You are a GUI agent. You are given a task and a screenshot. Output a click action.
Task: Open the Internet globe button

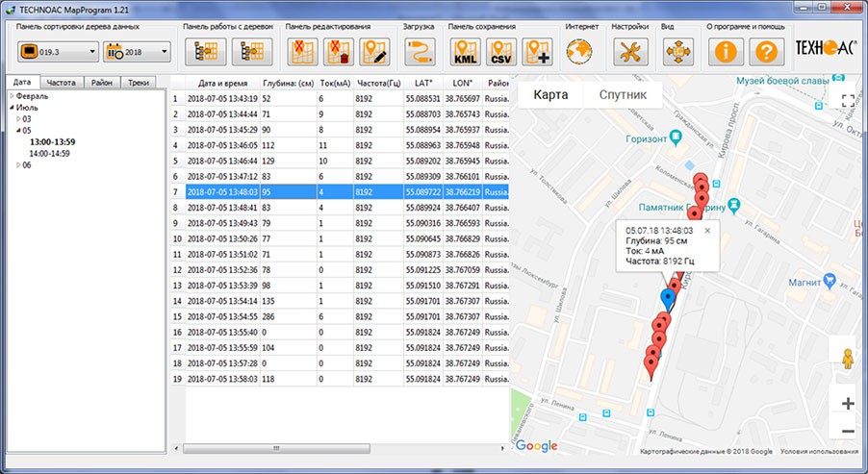(x=581, y=51)
